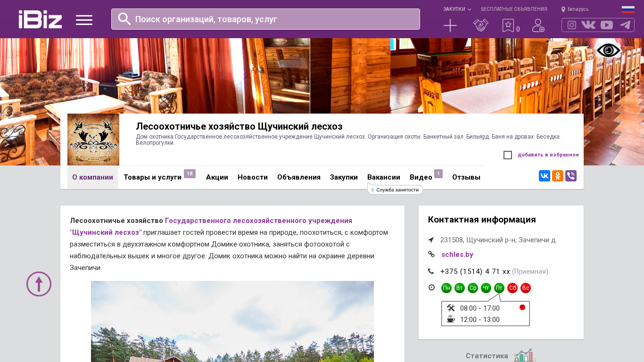Click the scroll-to-top arrow button
The height and width of the screenshot is (362, 644).
click(x=39, y=284)
